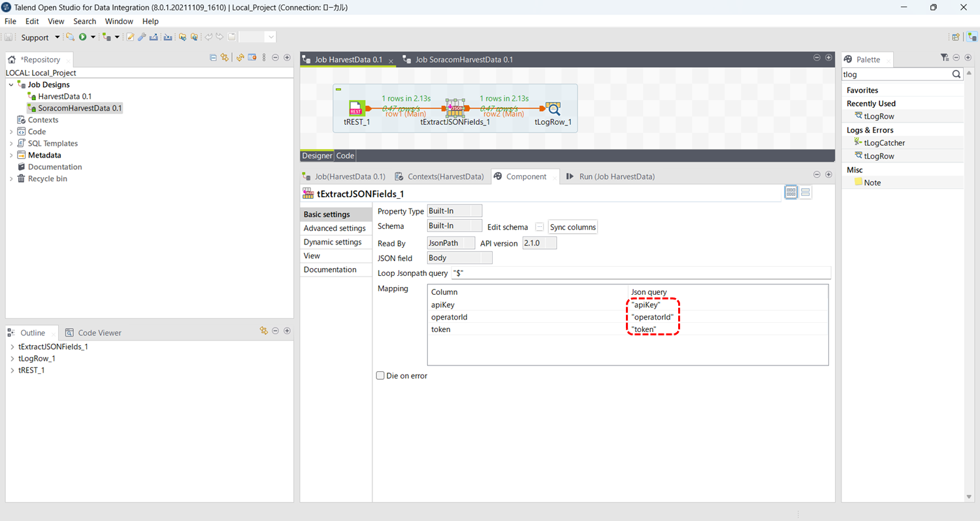Open the Help menu
The width and height of the screenshot is (980, 521).
pyautogui.click(x=150, y=21)
